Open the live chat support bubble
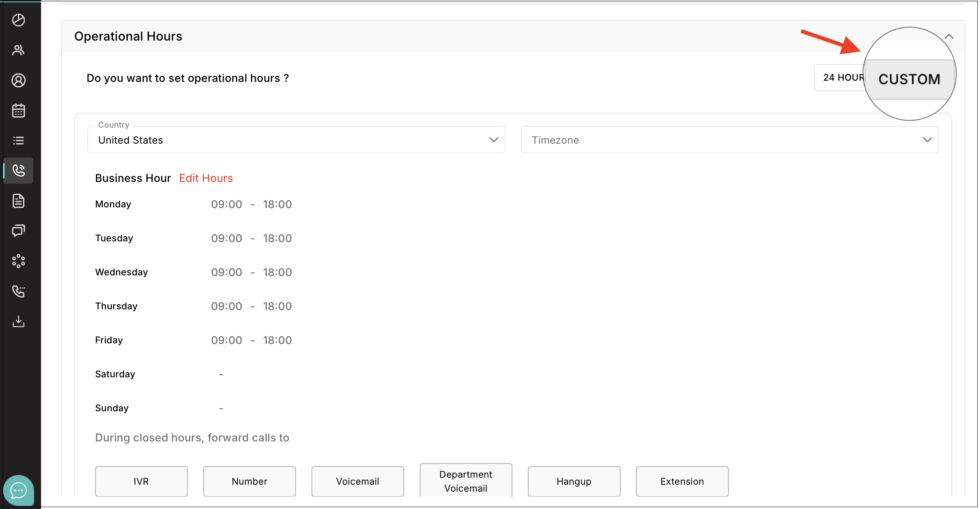 (18, 490)
